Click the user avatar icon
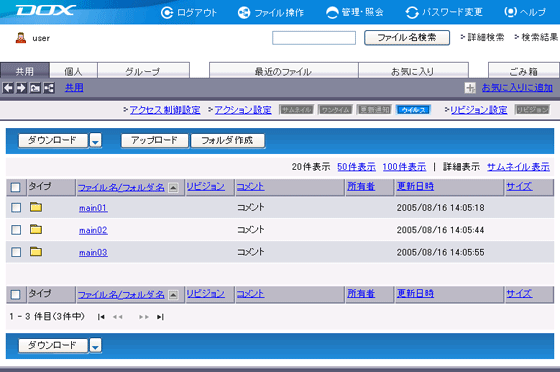This screenshot has width=560, height=372. click(21, 38)
